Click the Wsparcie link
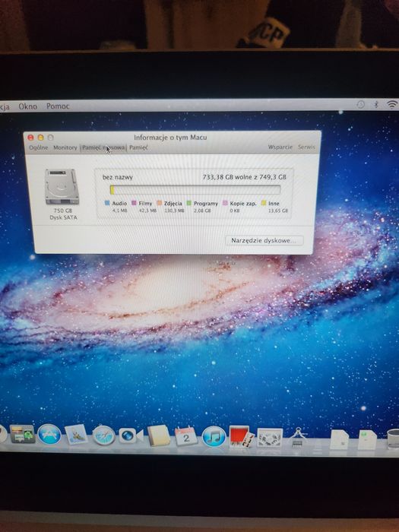This screenshot has width=399, height=532. coord(280,147)
